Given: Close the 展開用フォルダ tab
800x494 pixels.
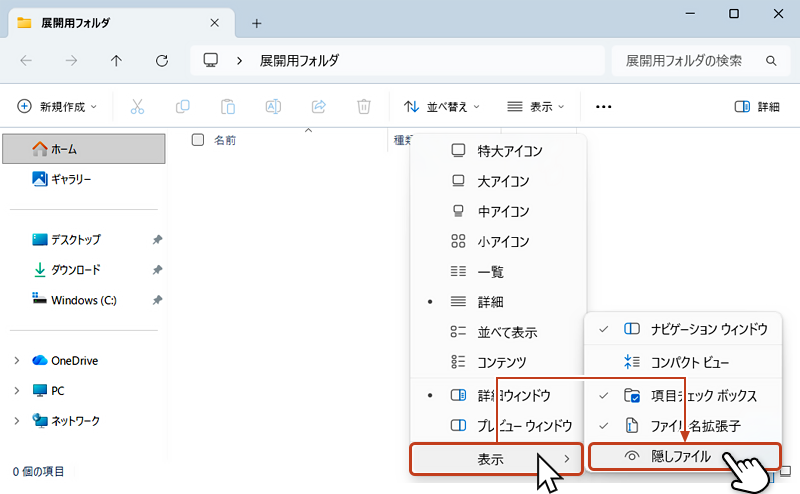Looking at the screenshot, I should pos(215,23).
